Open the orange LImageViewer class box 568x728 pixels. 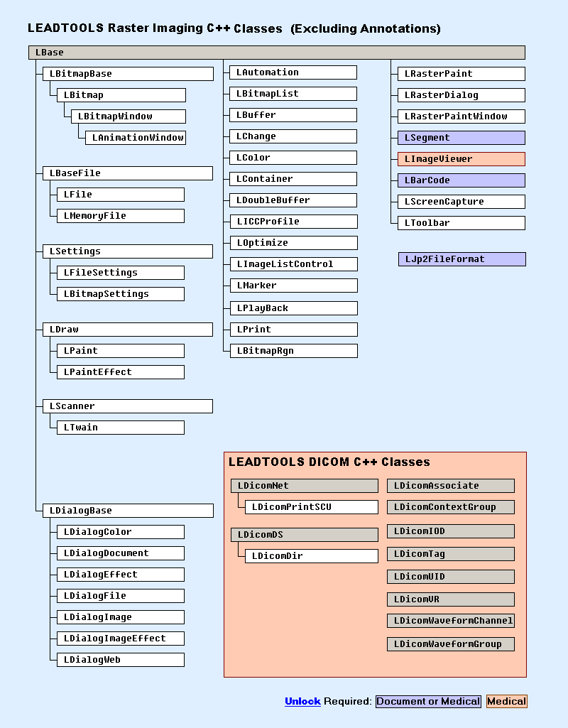pyautogui.click(x=461, y=159)
